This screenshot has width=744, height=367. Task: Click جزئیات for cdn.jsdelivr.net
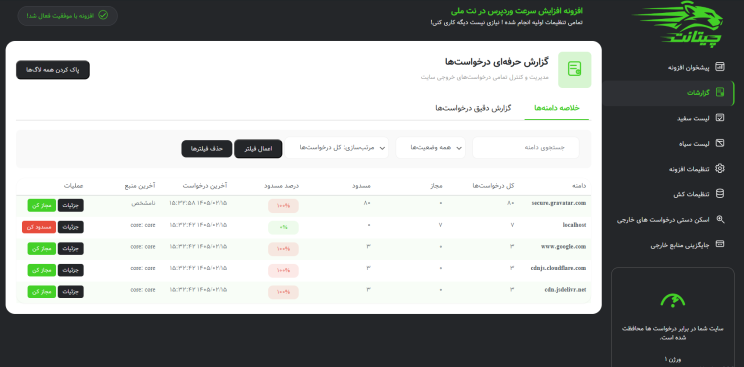pyautogui.click(x=71, y=292)
